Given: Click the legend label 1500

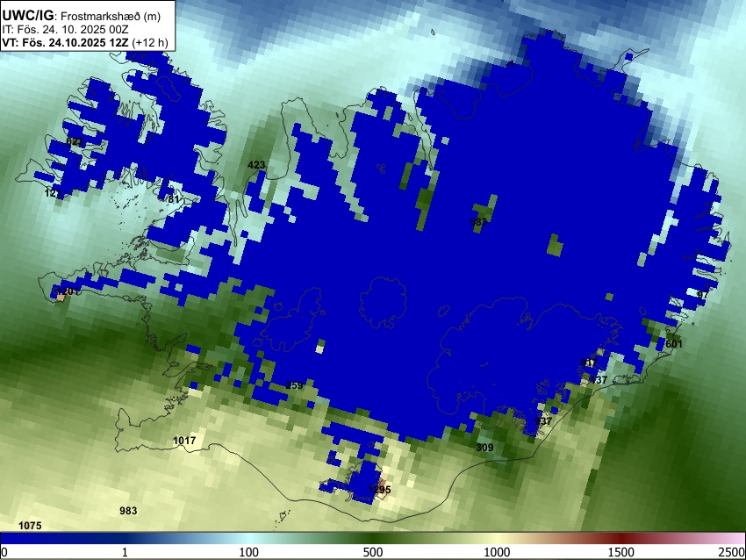Looking at the screenshot, I should (621, 552).
